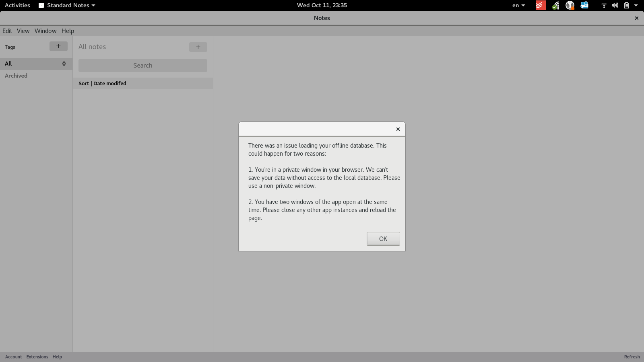Screen dimensions: 644x362
Task: Toggle the connectivity checkmark tray icon
Action: point(556,5)
